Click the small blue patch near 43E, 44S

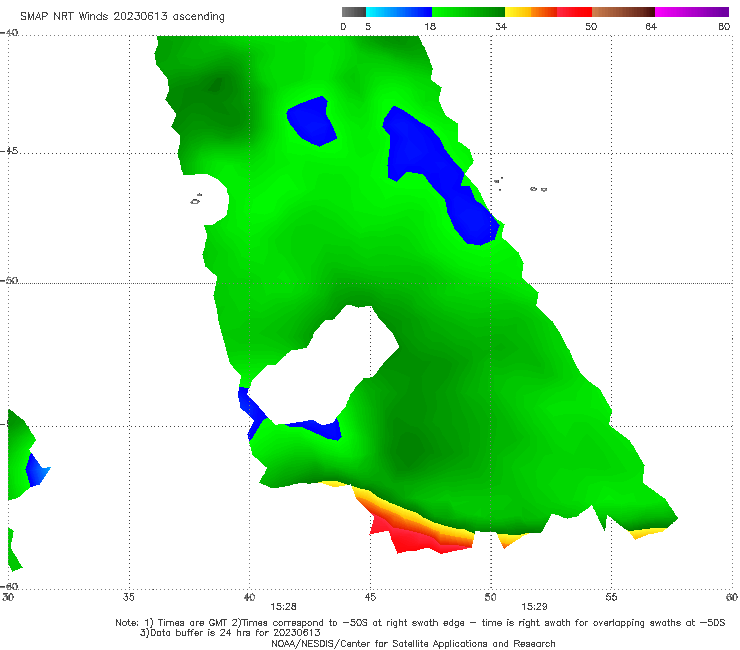(312, 121)
